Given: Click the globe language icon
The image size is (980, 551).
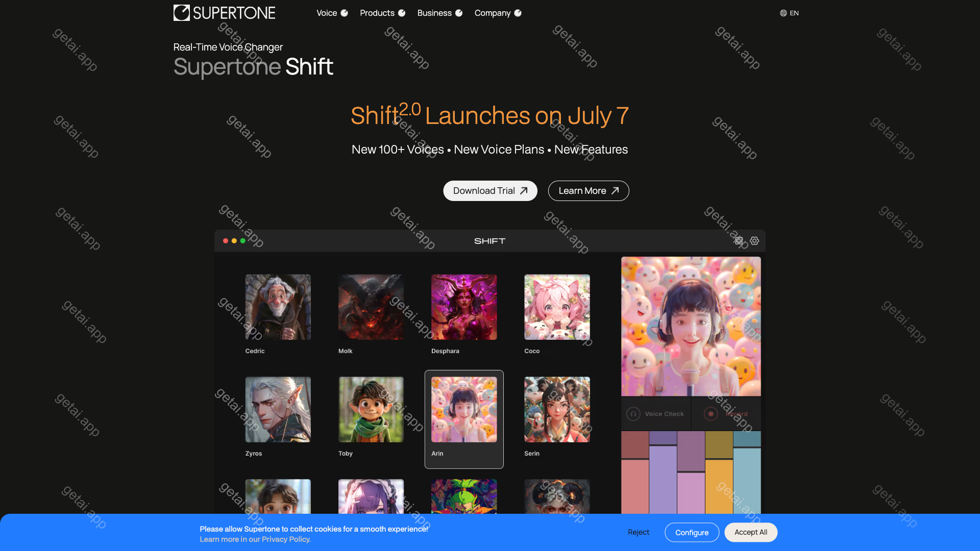Looking at the screenshot, I should (783, 13).
